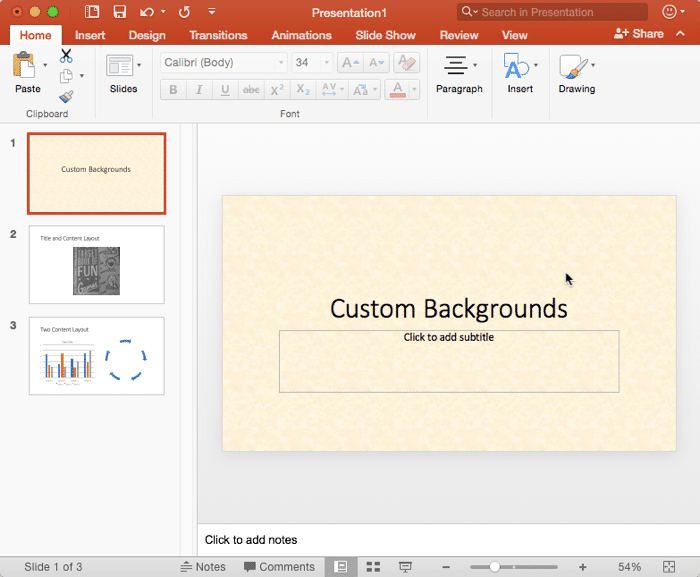Click Fit slide to window icon
This screenshot has height=577, width=700.
(x=669, y=567)
